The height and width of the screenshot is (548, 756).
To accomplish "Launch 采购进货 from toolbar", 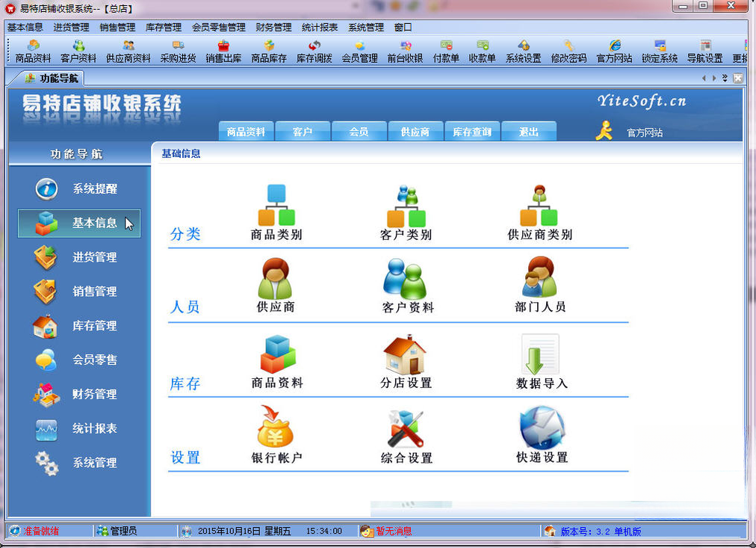I will [x=178, y=52].
